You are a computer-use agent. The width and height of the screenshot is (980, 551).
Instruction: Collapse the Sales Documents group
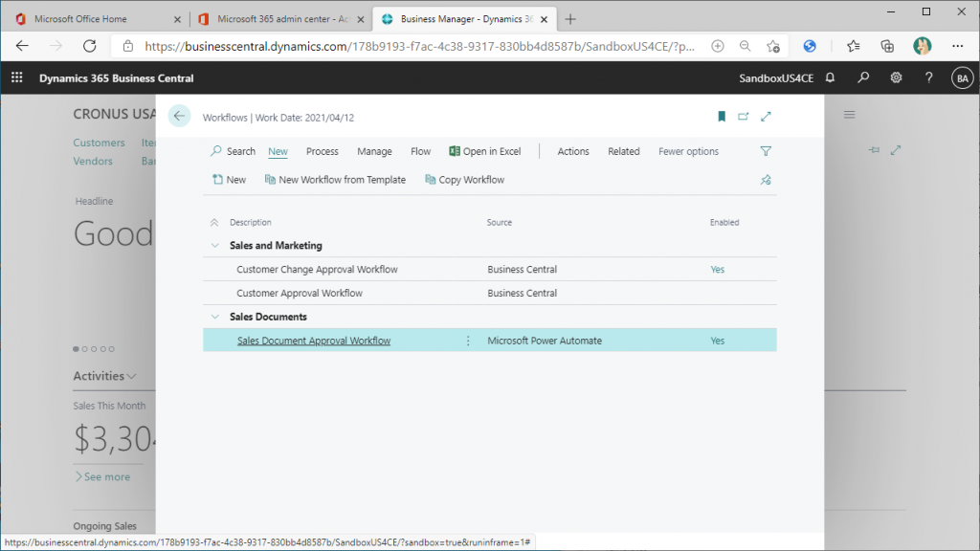click(214, 317)
